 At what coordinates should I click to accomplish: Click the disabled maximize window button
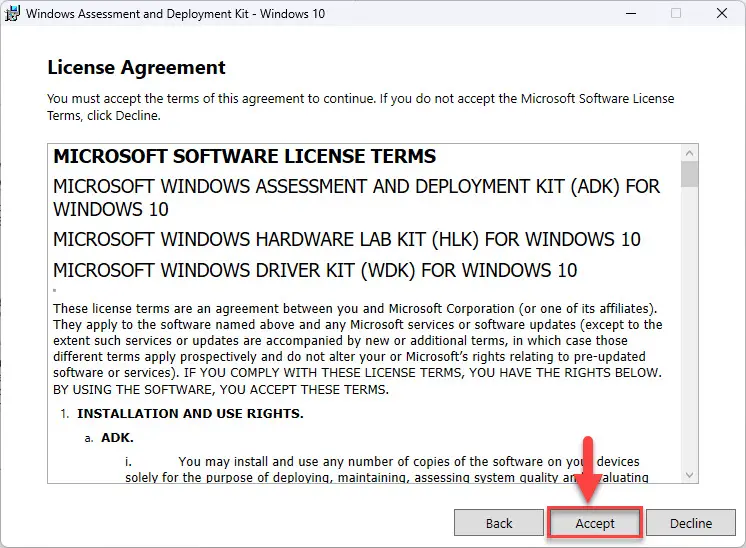click(676, 13)
